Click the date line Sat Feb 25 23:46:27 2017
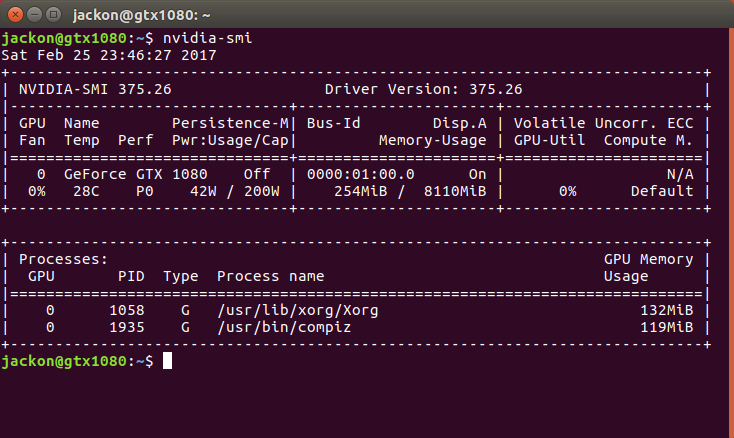This screenshot has height=438, width=734. click(109, 55)
